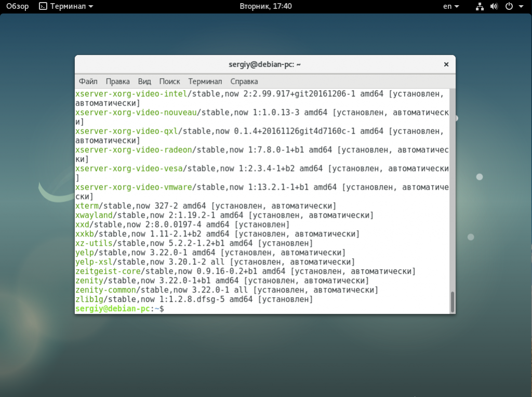Screen dimensions: 532x397
Task: Open the wired network status icon
Action: click(x=480, y=6)
